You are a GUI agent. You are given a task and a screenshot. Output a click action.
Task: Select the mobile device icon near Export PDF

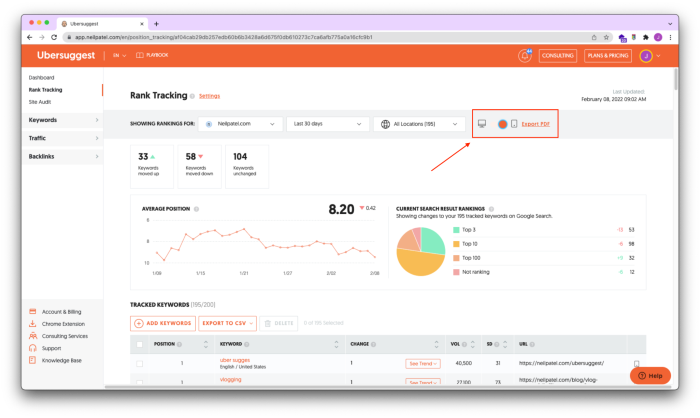click(514, 124)
